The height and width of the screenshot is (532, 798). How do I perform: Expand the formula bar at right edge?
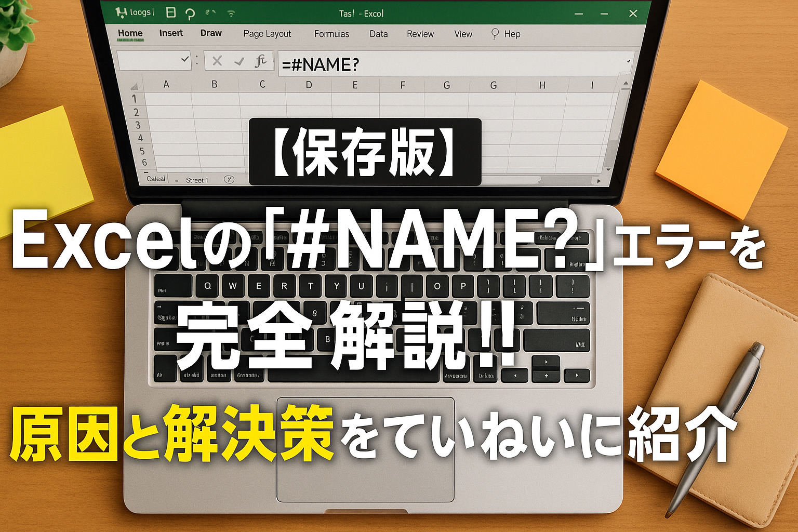coord(629,62)
